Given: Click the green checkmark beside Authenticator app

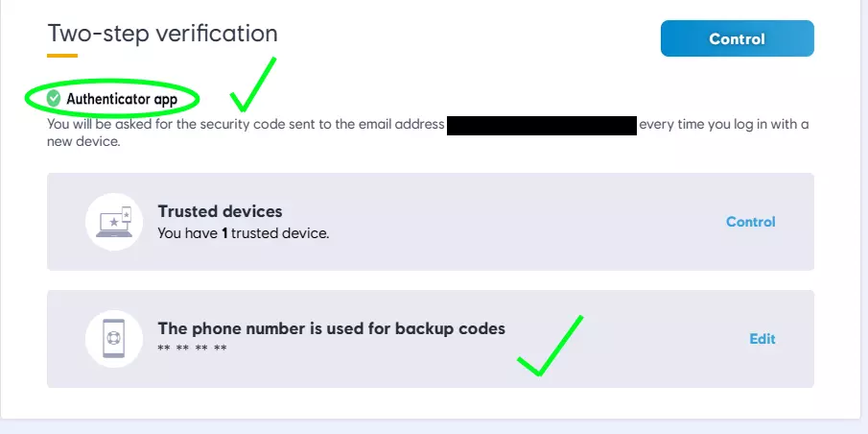Looking at the screenshot, I should (x=251, y=86).
